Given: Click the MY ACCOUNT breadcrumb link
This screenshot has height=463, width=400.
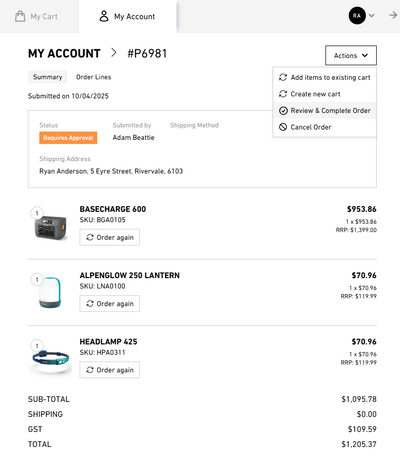Looking at the screenshot, I should click(64, 53).
